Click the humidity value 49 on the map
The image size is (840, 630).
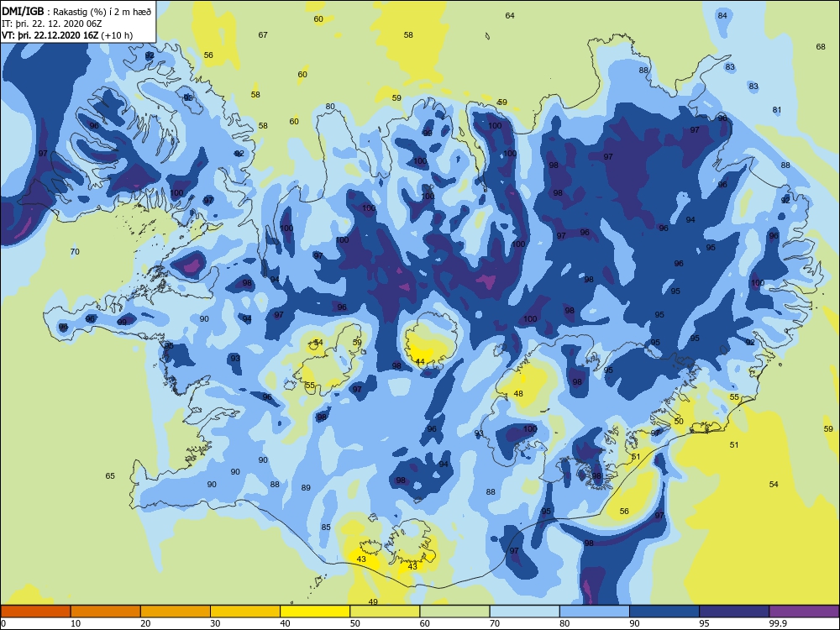click(373, 601)
